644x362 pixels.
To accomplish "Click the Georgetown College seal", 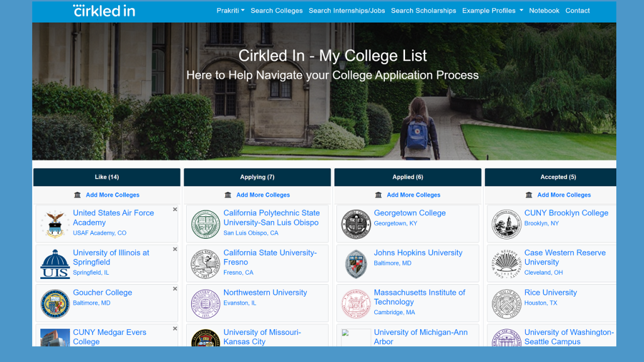I will (356, 224).
